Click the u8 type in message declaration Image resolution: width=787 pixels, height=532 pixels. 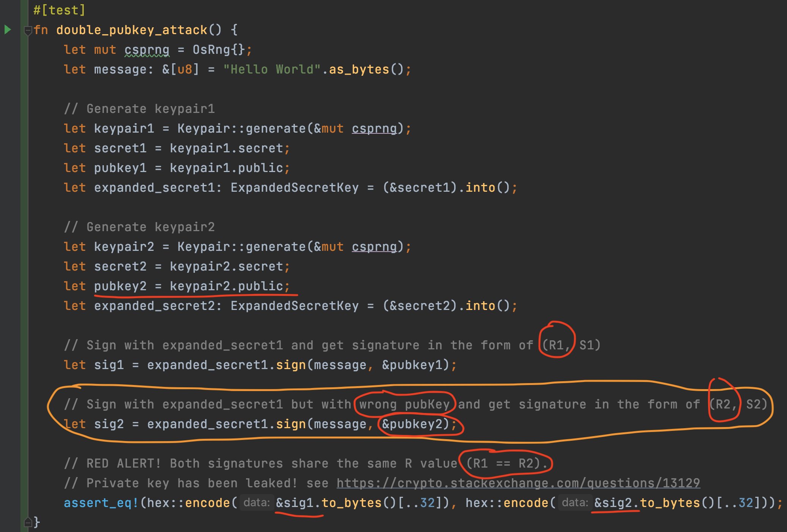pos(185,69)
